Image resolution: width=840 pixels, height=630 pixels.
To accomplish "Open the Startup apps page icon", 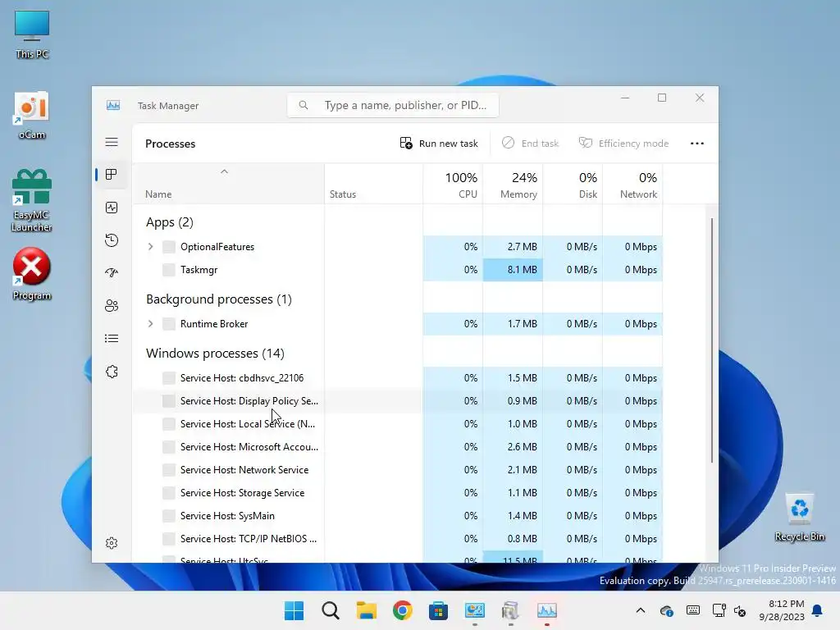I will 112,272.
